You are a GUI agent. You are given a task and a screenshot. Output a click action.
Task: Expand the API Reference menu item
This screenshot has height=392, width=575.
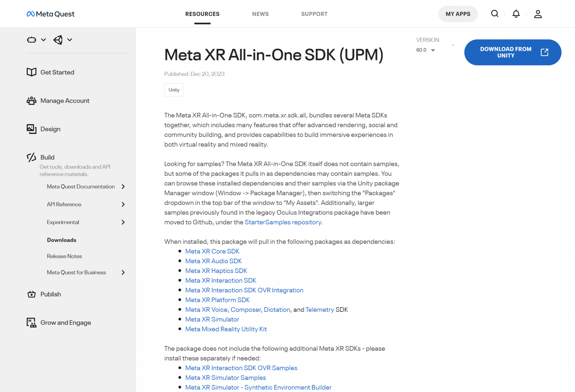point(64,204)
